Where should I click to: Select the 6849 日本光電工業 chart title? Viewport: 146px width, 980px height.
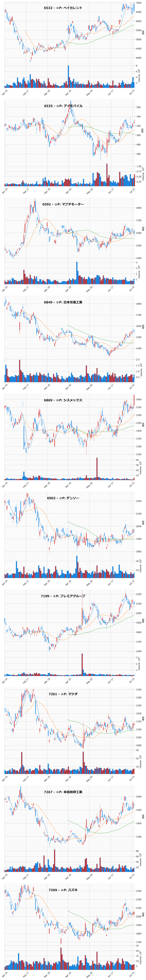pyautogui.click(x=63, y=302)
